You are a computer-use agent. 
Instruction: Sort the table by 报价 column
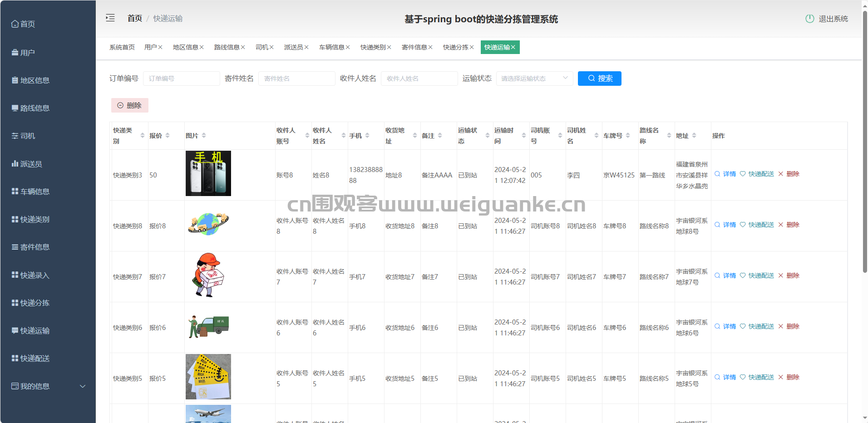point(168,136)
